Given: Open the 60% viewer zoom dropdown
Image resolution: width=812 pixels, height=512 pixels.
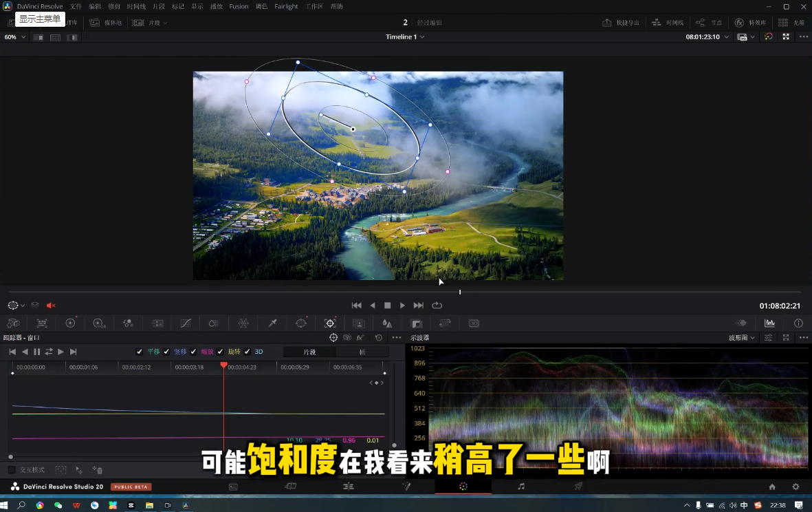Looking at the screenshot, I should tap(14, 36).
